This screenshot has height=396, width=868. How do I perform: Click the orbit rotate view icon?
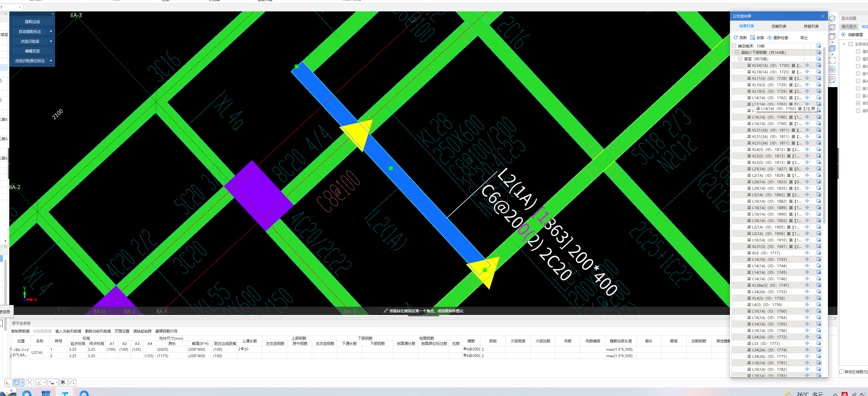point(832,18)
